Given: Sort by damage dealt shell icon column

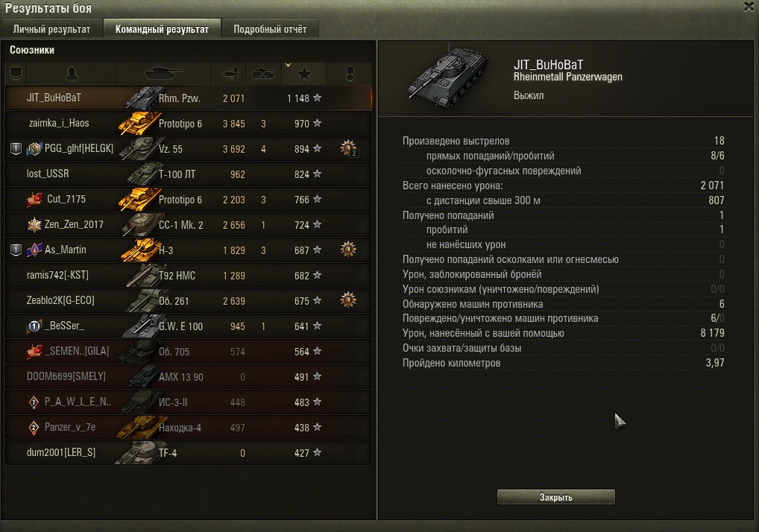Looking at the screenshot, I should (230, 74).
